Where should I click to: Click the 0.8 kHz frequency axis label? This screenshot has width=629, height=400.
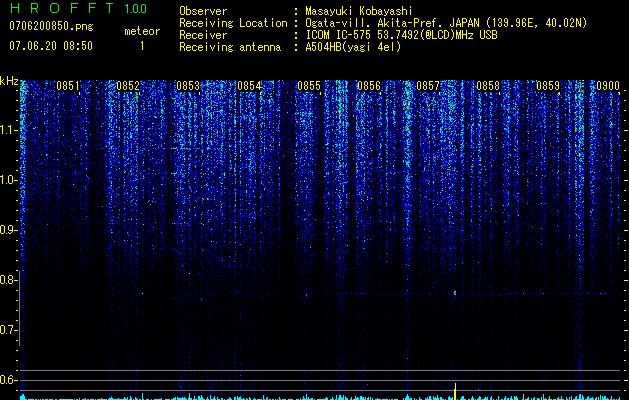(x=8, y=280)
